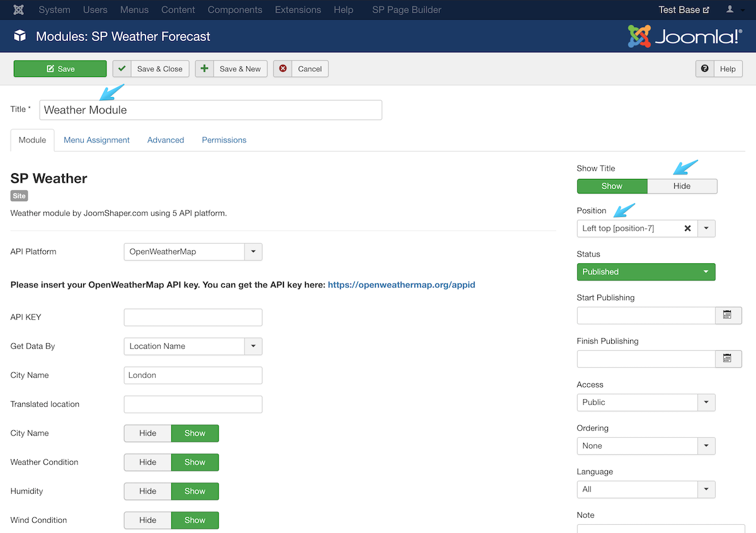The height and width of the screenshot is (533, 756).
Task: Set Wind Condition to Show
Action: pos(195,520)
